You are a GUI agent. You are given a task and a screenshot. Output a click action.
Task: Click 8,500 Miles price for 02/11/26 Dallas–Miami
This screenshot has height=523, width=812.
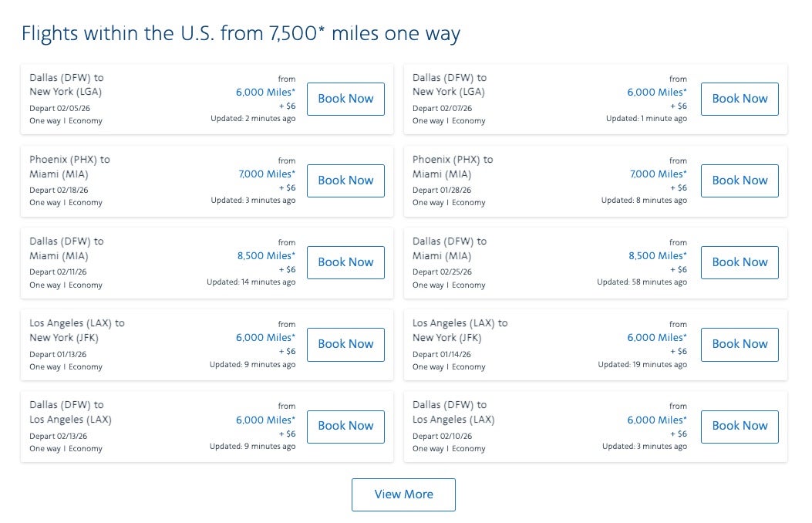[266, 256]
